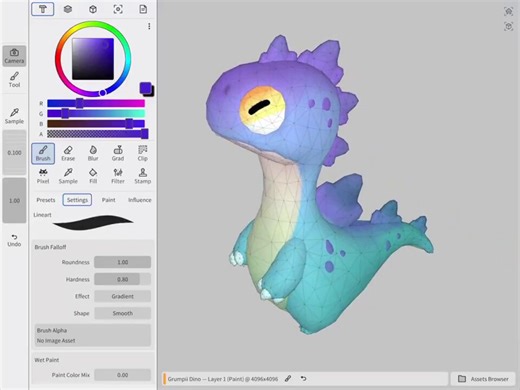The image size is (520, 390).
Task: Click the Brush Falloff section header
Action: 50,247
